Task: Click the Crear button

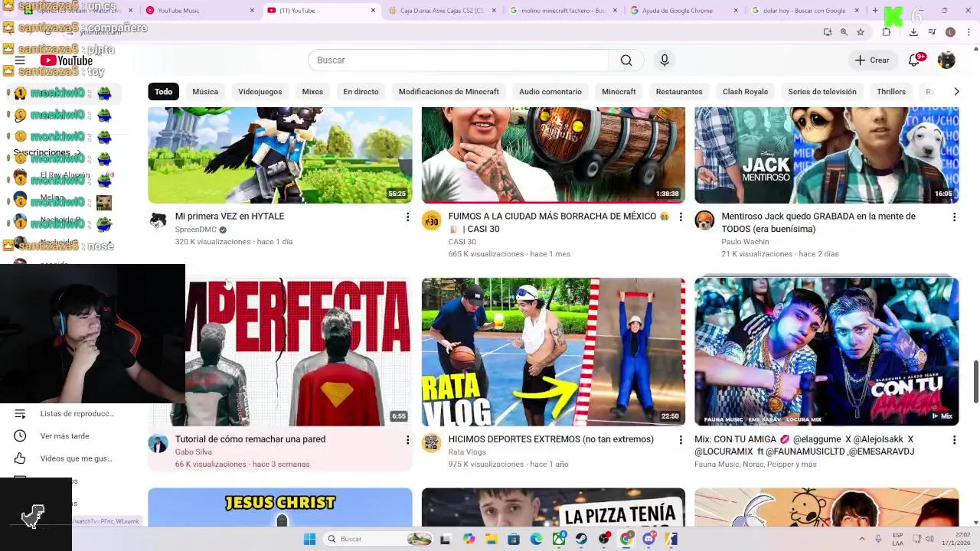Action: tap(872, 60)
